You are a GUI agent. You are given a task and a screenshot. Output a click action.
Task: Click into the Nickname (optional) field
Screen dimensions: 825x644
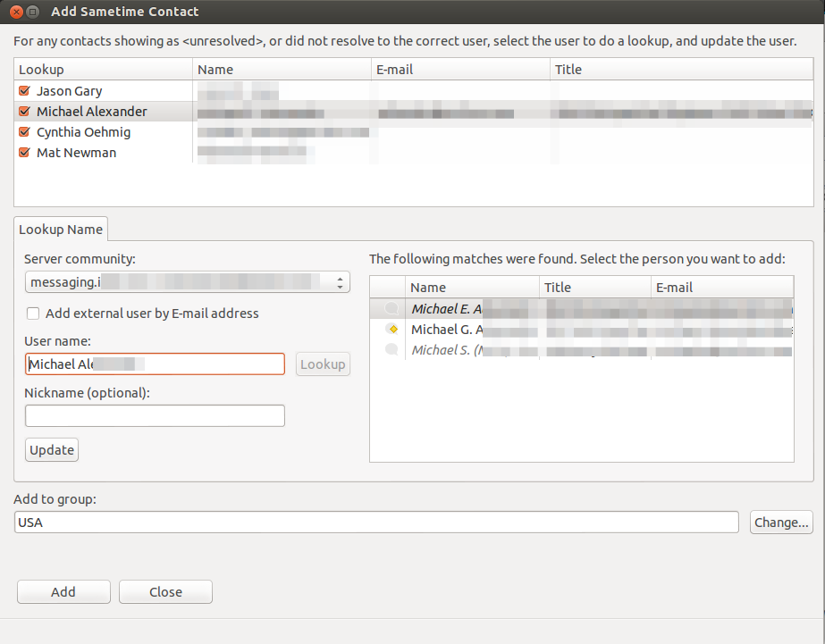(x=155, y=416)
